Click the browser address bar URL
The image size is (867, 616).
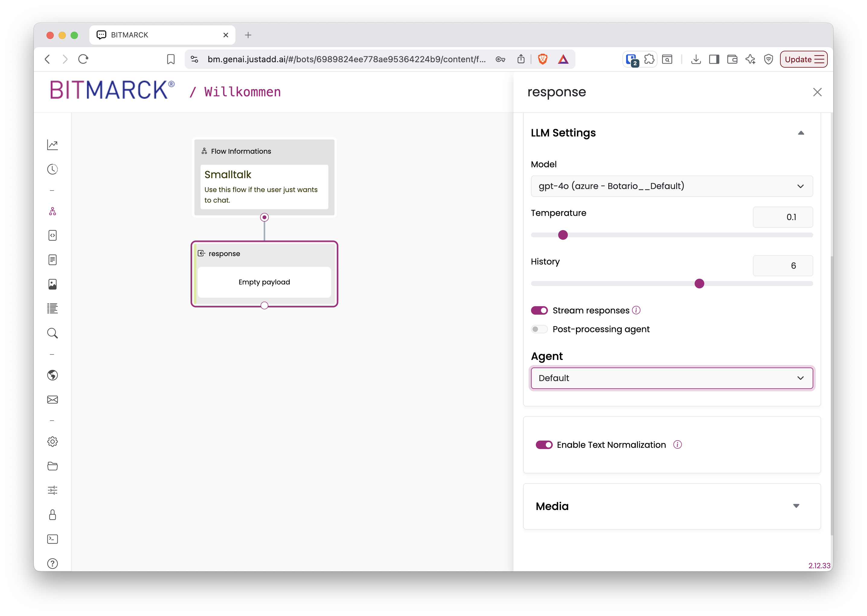click(347, 59)
